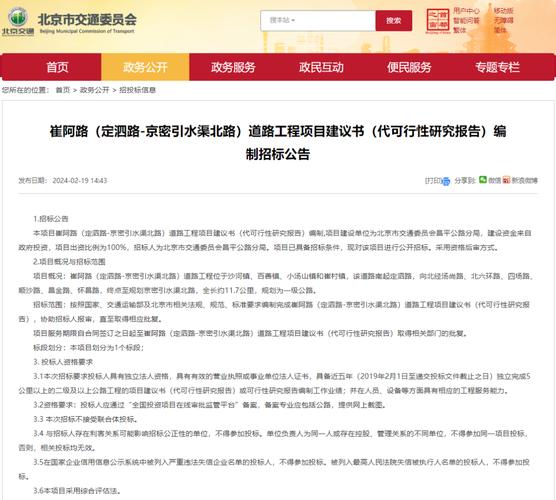Click the heading 2.项目概况与招标范围
The height and width of the screenshot is (500, 556).
tap(69, 262)
